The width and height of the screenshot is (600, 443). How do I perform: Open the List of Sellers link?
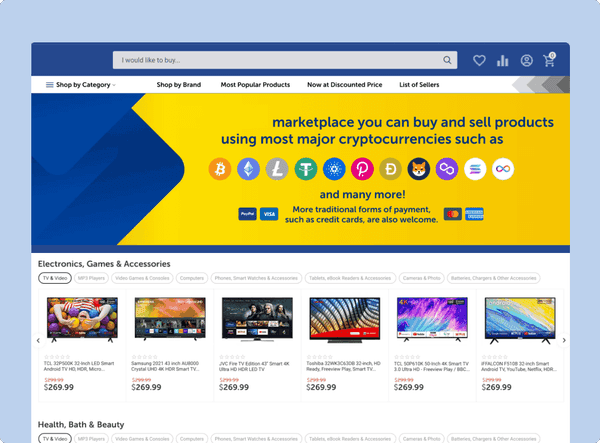[419, 85]
